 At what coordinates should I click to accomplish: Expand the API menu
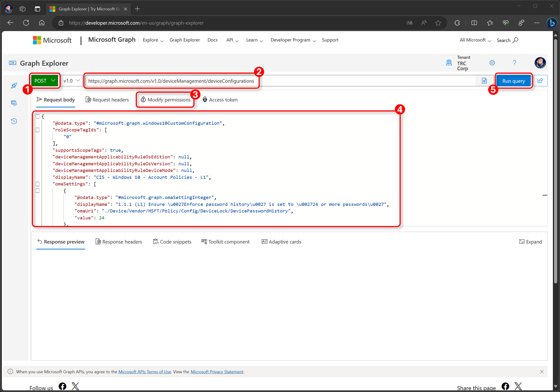pos(232,40)
